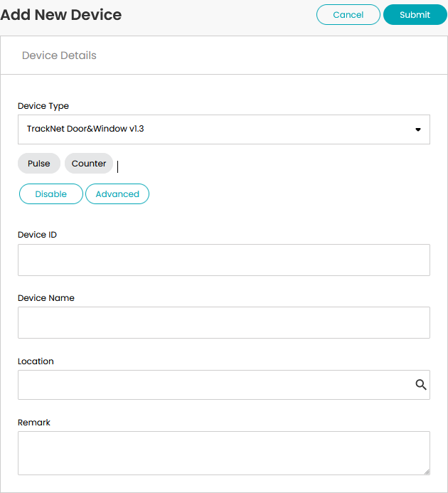Open the Advanced options

tap(117, 194)
